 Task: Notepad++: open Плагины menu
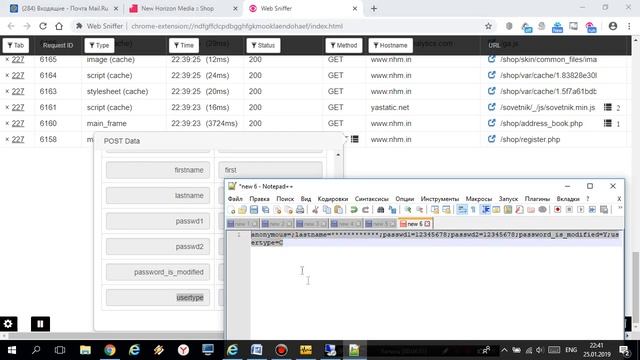point(537,199)
